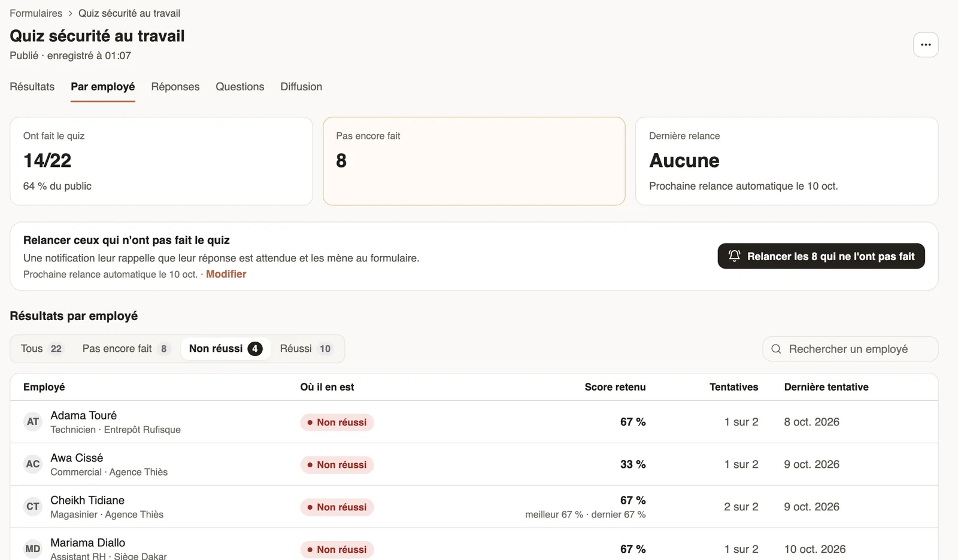Click the Dernière tentative column header
Image resolution: width=958 pixels, height=560 pixels.
[x=826, y=387]
